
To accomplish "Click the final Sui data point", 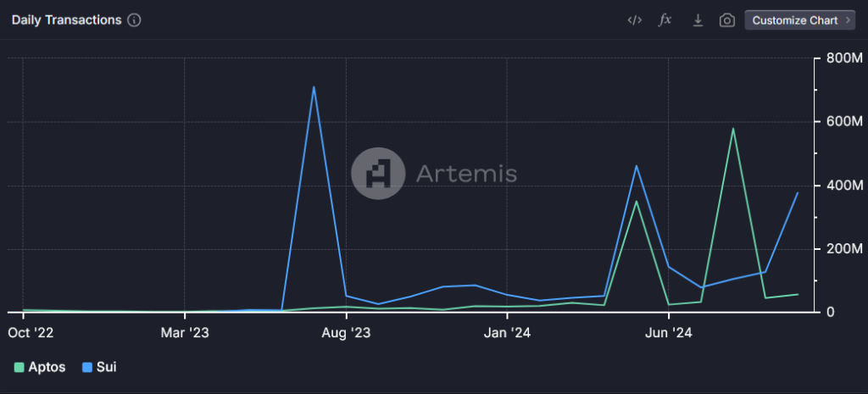I will coord(797,193).
